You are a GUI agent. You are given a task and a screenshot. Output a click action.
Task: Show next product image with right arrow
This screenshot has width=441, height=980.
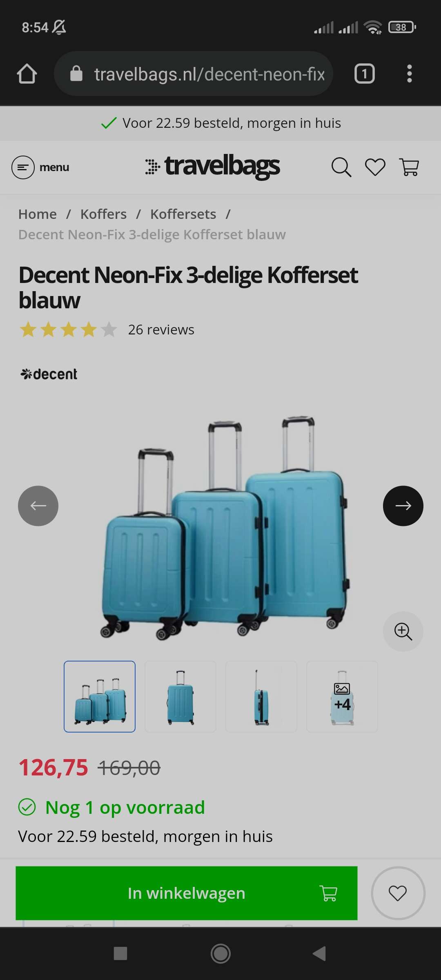click(x=403, y=506)
